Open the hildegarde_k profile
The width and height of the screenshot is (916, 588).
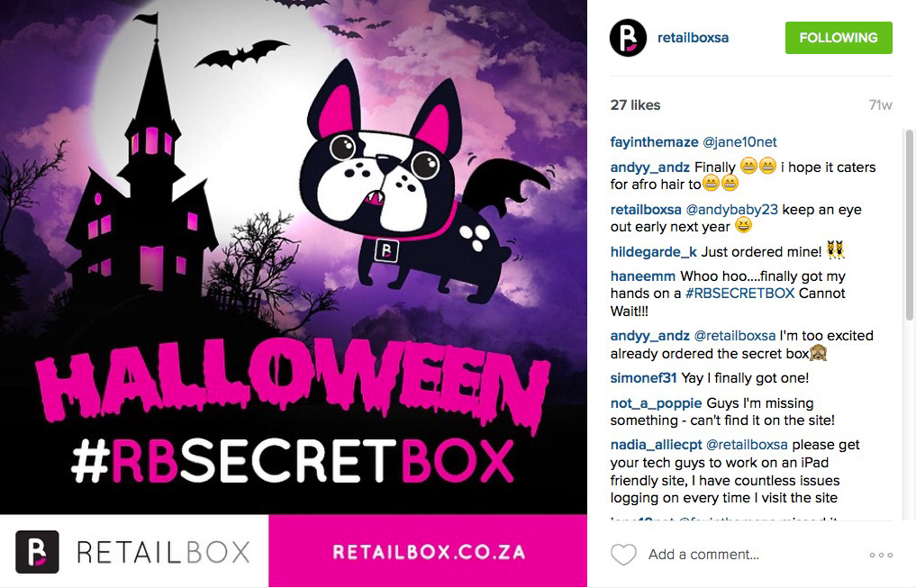click(653, 251)
